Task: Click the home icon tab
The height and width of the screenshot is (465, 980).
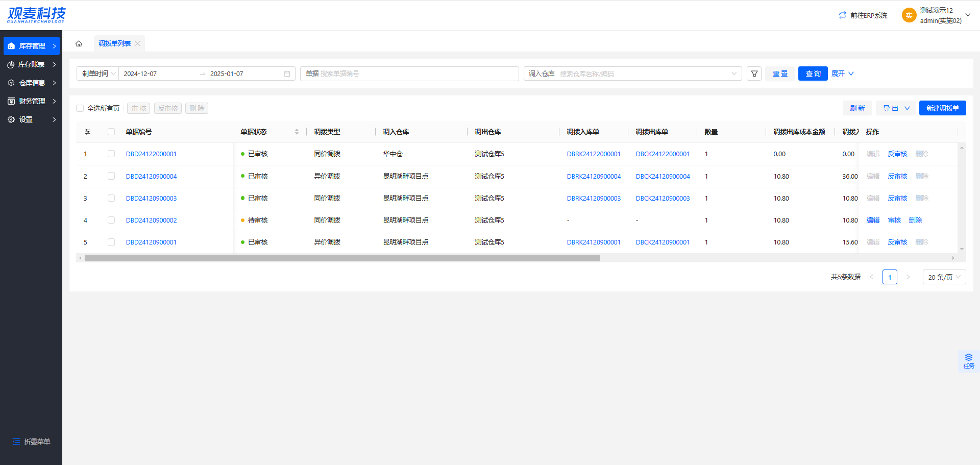Action: 79,43
